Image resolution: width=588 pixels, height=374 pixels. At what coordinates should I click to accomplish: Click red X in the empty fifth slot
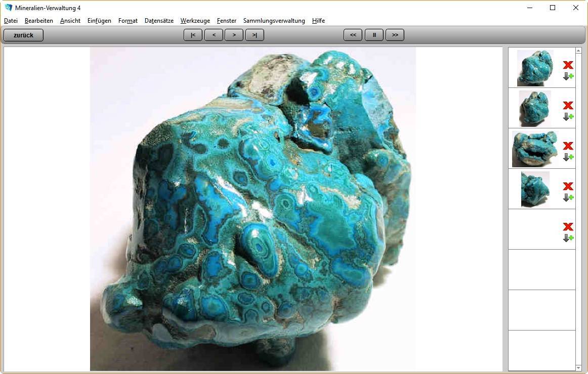pos(568,226)
